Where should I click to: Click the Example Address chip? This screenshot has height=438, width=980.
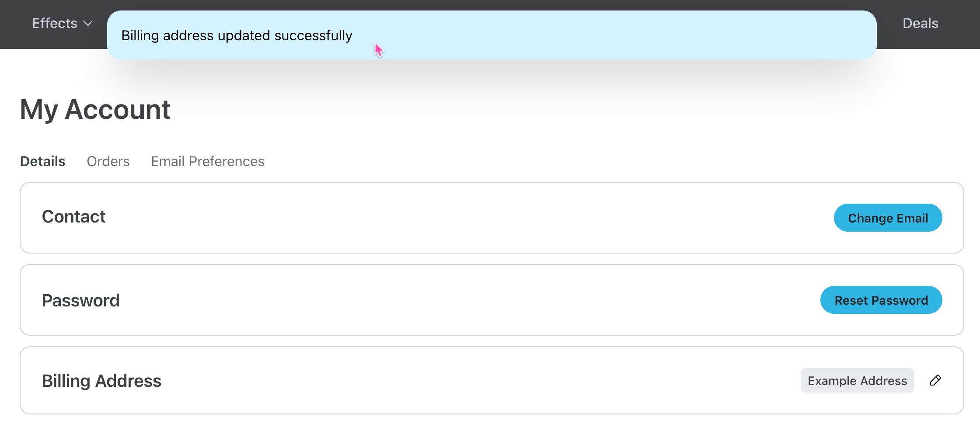pyautogui.click(x=857, y=381)
